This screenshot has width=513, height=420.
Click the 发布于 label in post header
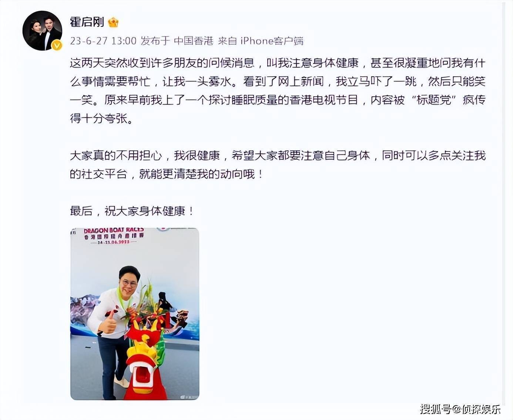click(155, 41)
